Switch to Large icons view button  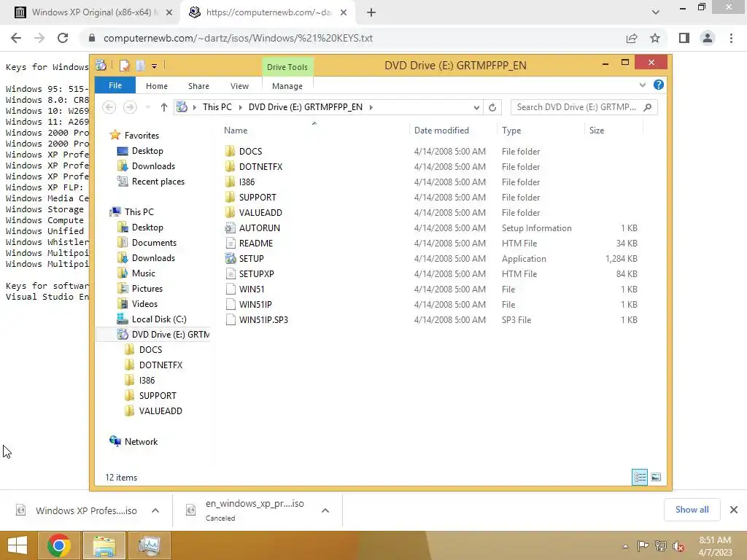click(x=656, y=477)
